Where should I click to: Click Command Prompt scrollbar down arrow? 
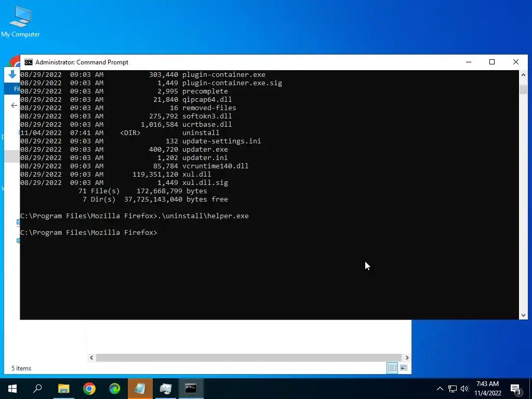point(523,315)
